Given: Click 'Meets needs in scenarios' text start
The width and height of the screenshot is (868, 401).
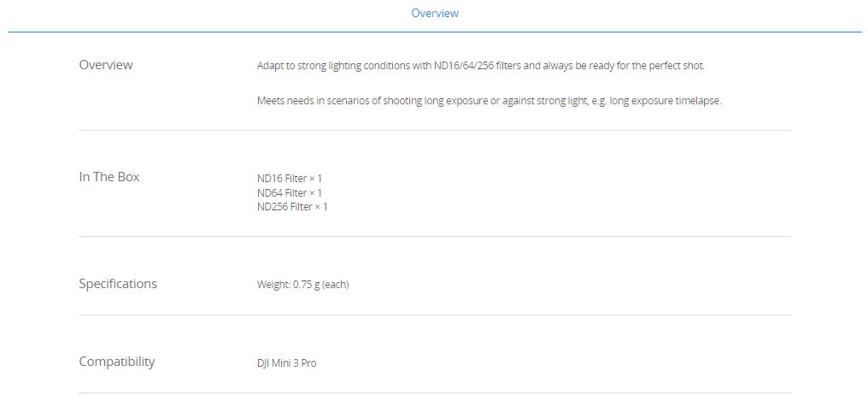Looking at the screenshot, I should (311, 102).
